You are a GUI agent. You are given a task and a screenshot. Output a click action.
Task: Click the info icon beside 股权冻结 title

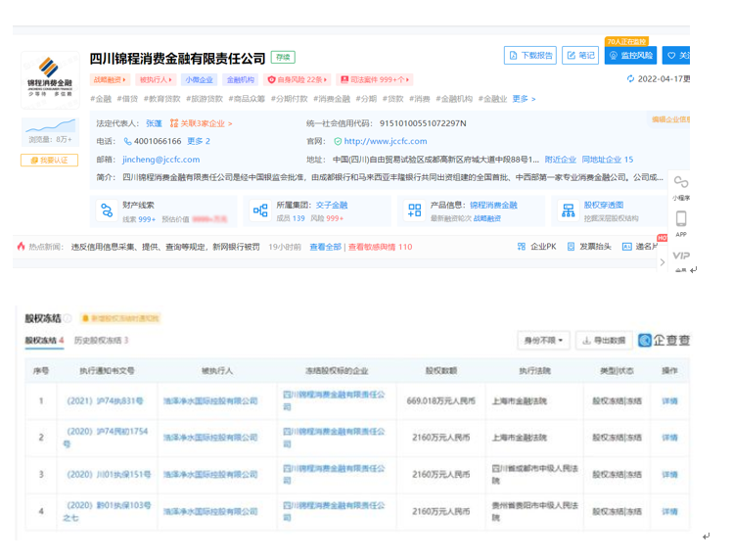68,318
